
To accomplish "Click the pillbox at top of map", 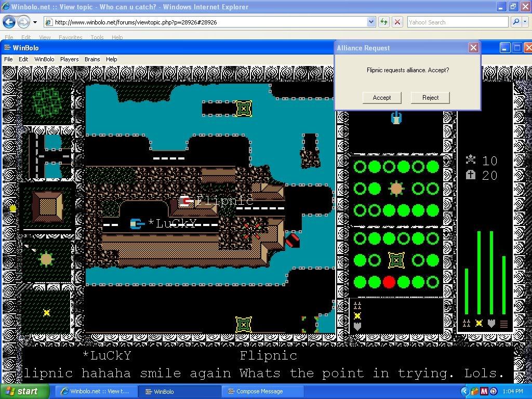I will click(x=243, y=109).
